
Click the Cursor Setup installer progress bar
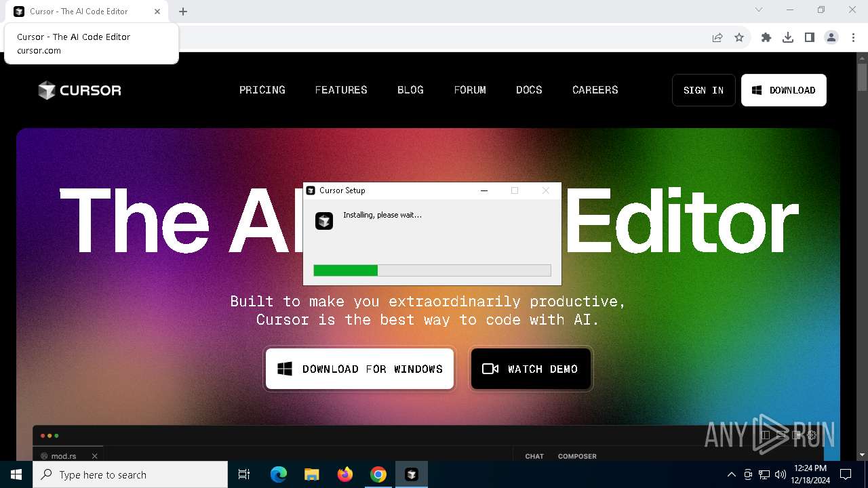point(432,270)
